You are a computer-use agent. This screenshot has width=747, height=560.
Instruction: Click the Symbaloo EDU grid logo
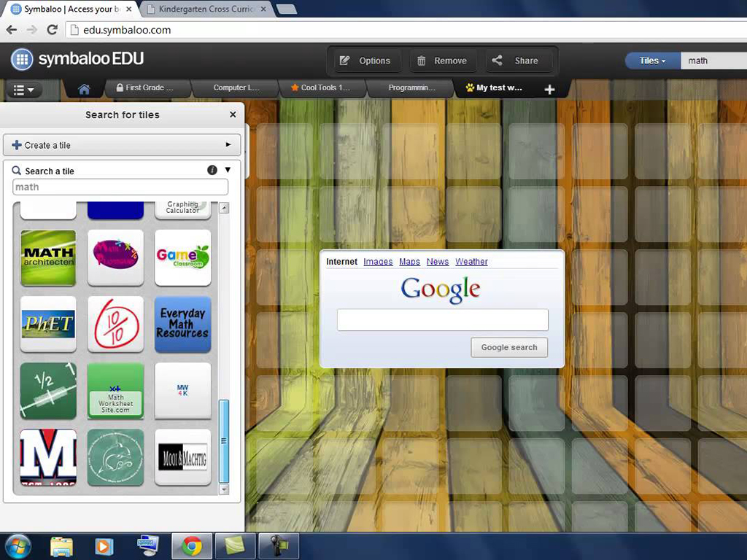(x=22, y=59)
